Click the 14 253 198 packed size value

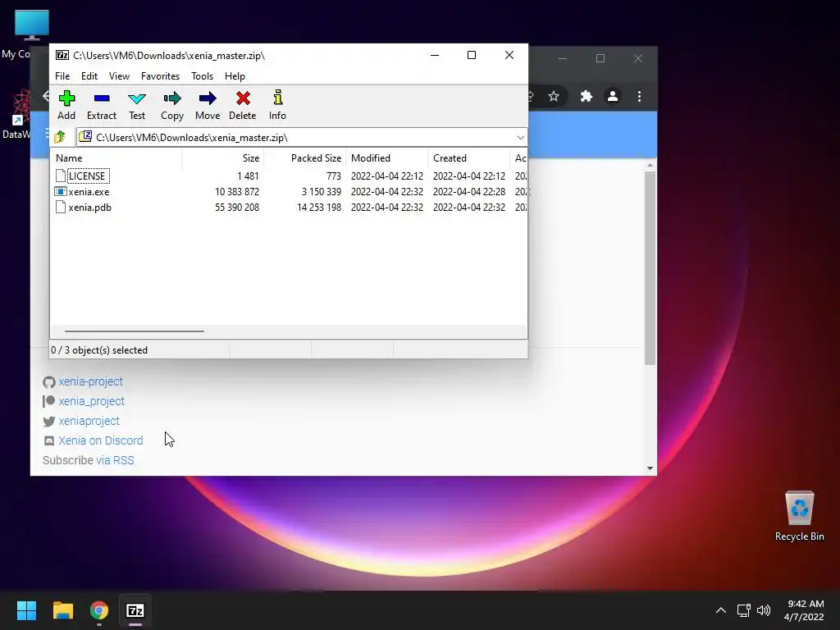point(319,208)
